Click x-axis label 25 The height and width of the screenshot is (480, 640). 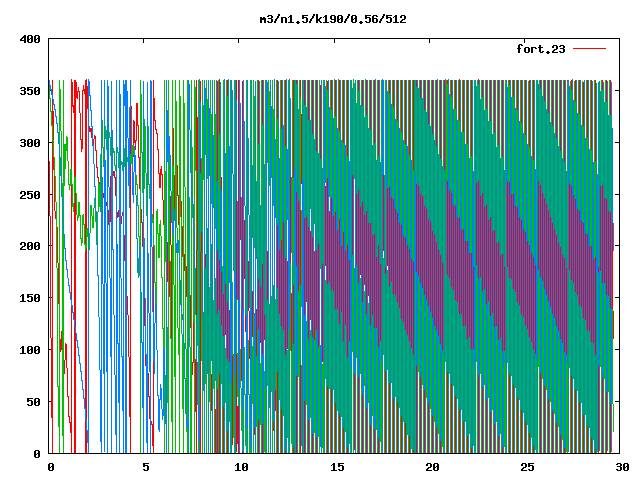click(527, 467)
